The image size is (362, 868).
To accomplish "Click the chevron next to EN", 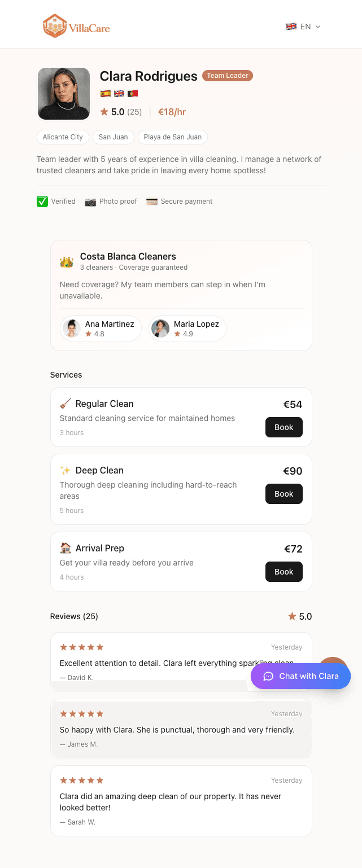I will click(318, 27).
